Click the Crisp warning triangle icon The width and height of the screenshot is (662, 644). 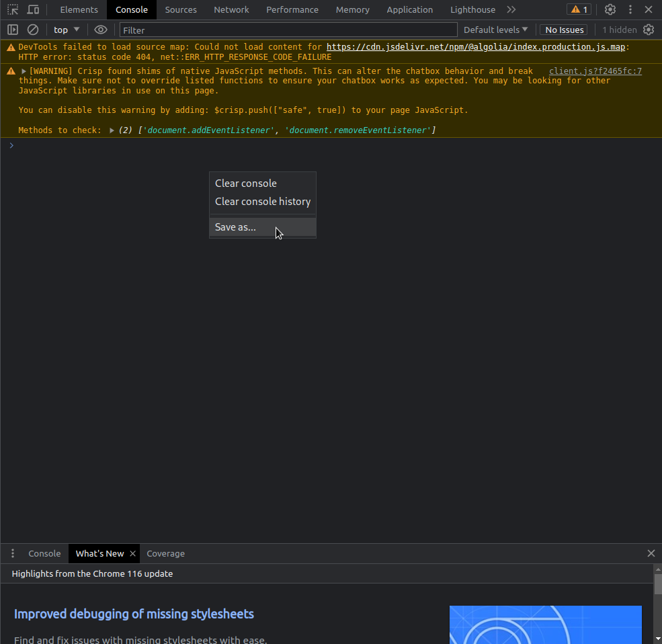11,71
